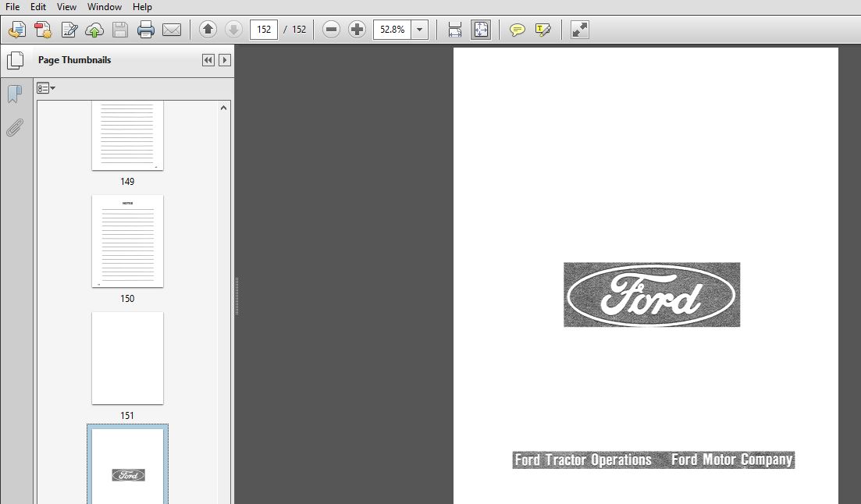Open the View menu
Screen dimensions: 861x504
(x=66, y=7)
